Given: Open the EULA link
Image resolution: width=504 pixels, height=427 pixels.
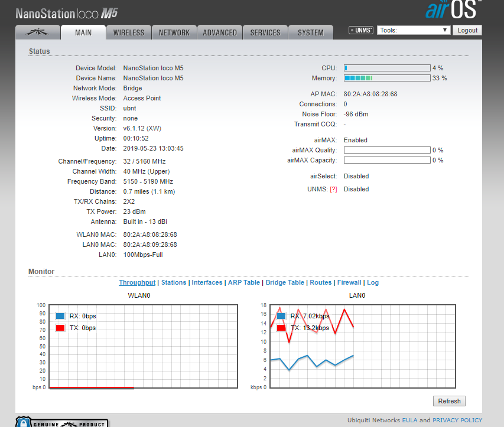Looking at the screenshot, I should tap(409, 421).
